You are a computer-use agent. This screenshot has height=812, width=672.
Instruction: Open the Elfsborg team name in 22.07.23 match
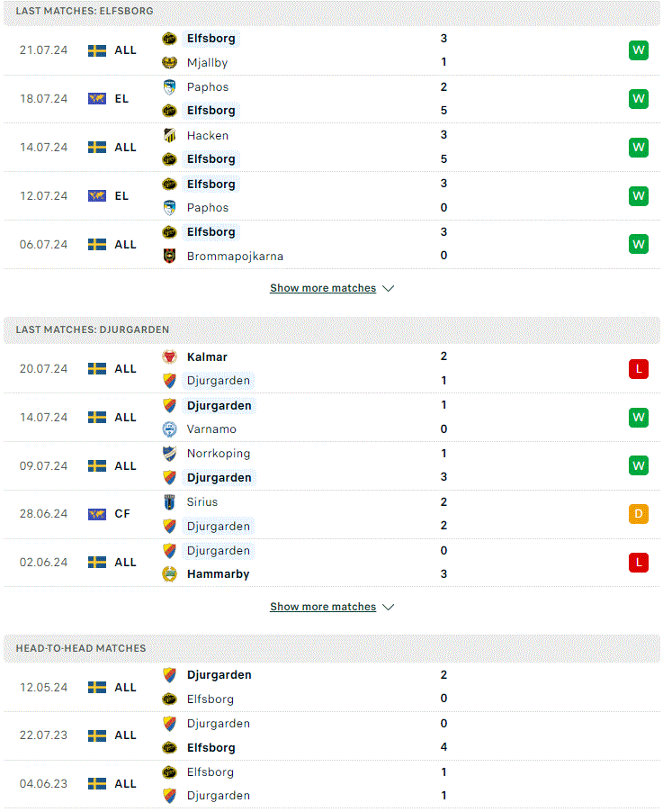click(x=211, y=748)
